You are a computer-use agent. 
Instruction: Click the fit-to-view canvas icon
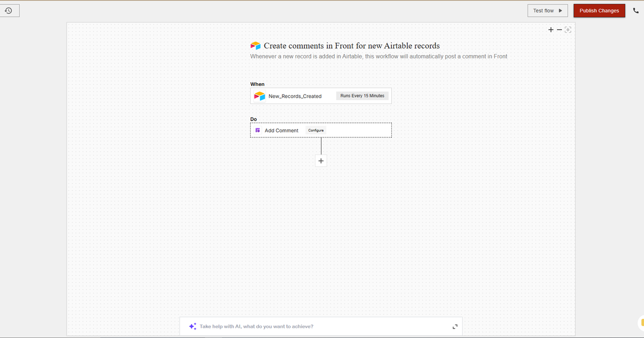(568, 30)
